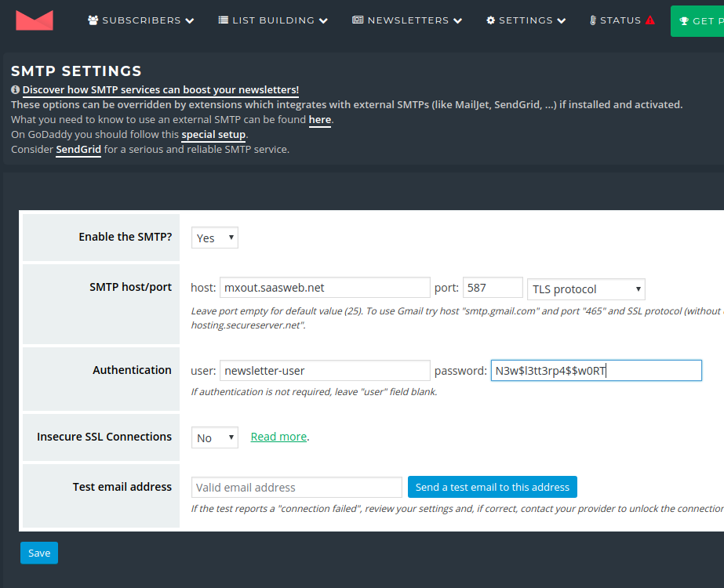Open the 'here' external SMTP link

320,119
